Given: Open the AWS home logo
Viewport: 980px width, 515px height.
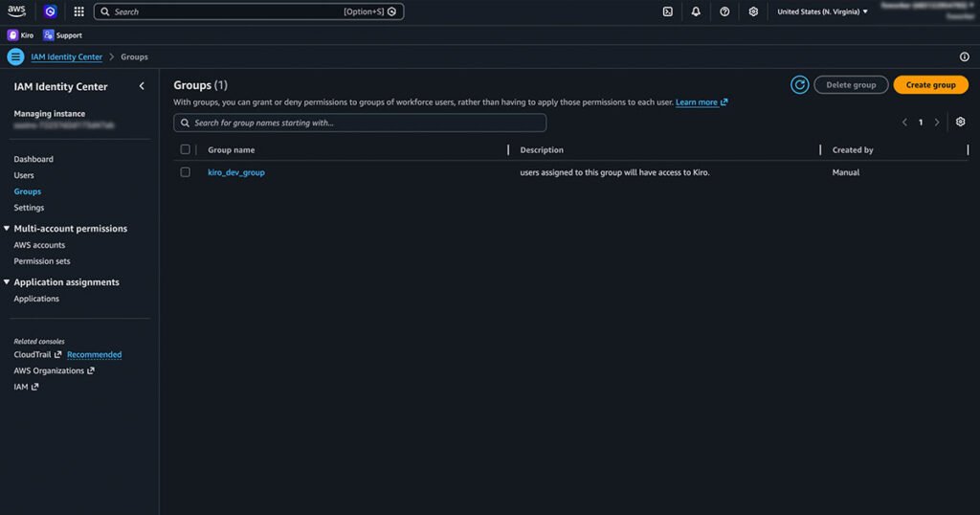Looking at the screenshot, I should click(16, 11).
